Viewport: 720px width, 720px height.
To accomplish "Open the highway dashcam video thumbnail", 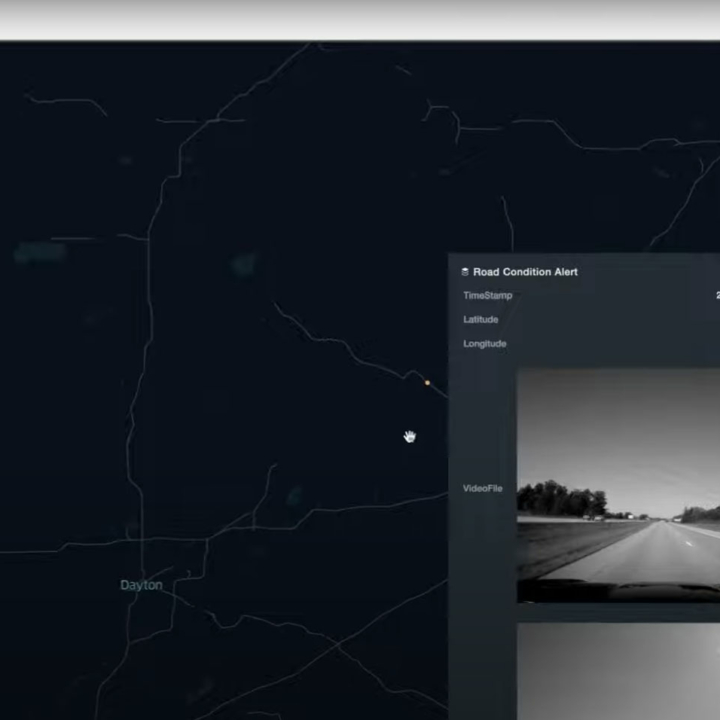I will click(619, 485).
